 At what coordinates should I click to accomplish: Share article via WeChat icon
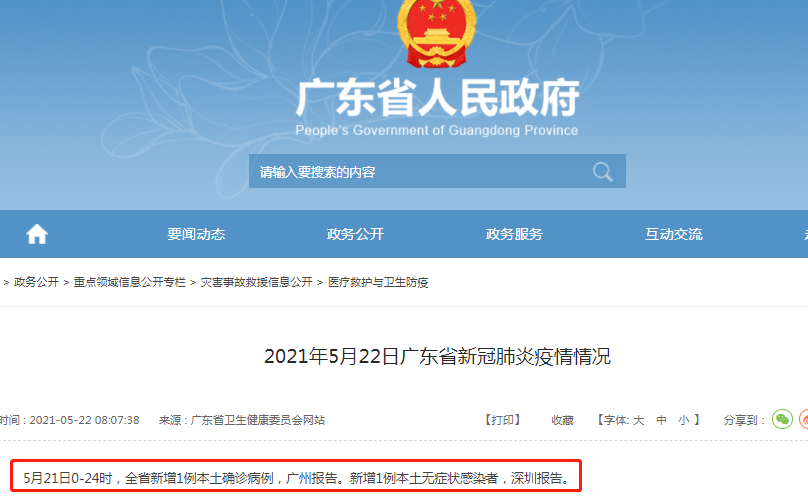click(x=782, y=419)
